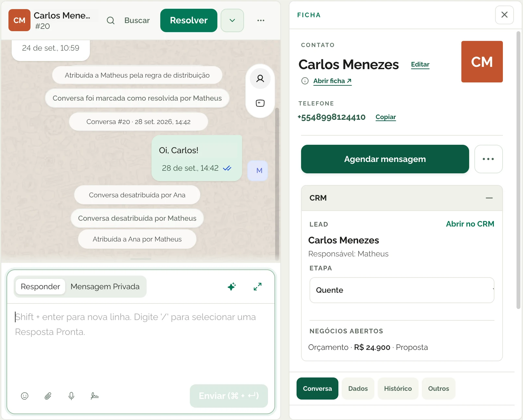Expand the reply editor with arrows icon

(258, 287)
